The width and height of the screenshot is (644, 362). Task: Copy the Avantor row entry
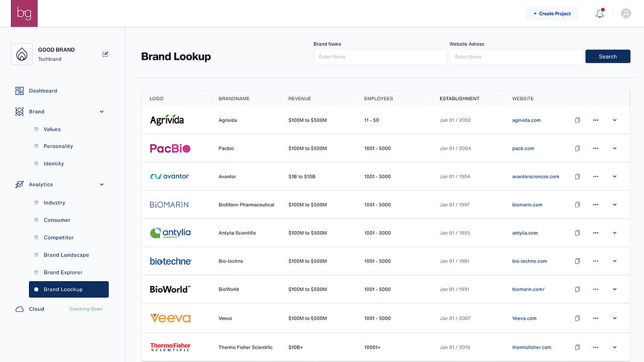578,177
